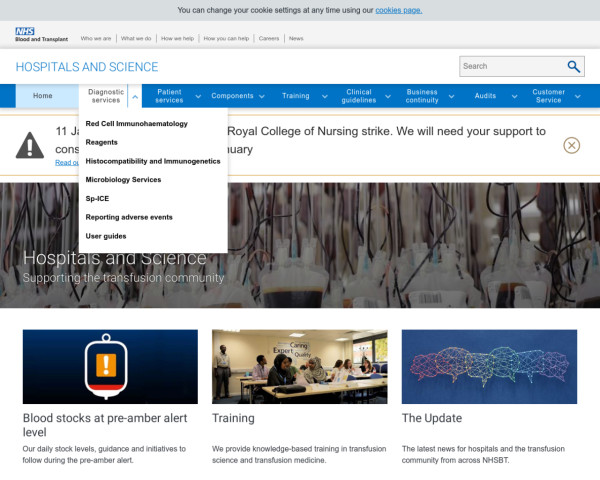Click the Careers link in header
Image resolution: width=600 pixels, height=480 pixels.
point(269,38)
